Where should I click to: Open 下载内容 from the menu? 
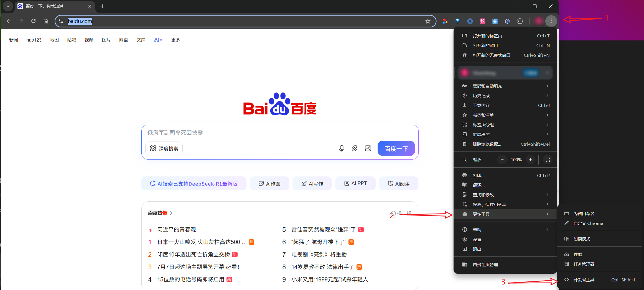(x=505, y=105)
